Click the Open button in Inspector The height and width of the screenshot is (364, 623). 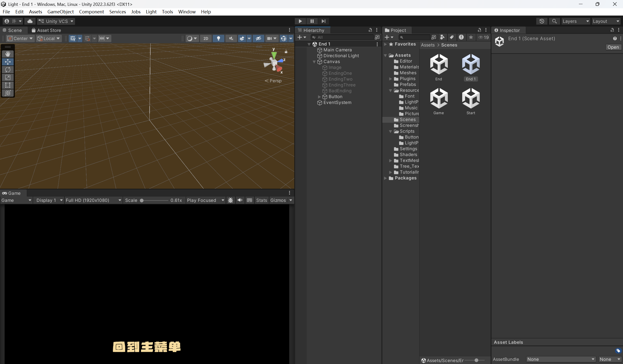click(613, 47)
